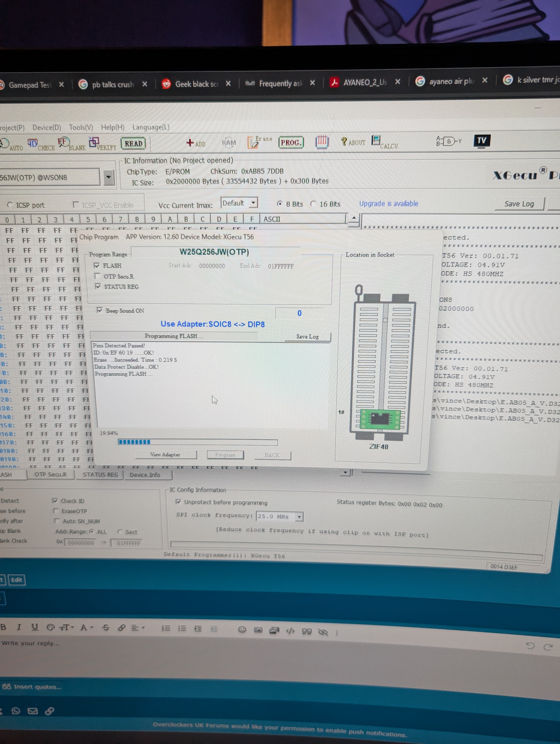Click the BACK button in dialog
Screen dimensions: 560x744
pos(272,455)
